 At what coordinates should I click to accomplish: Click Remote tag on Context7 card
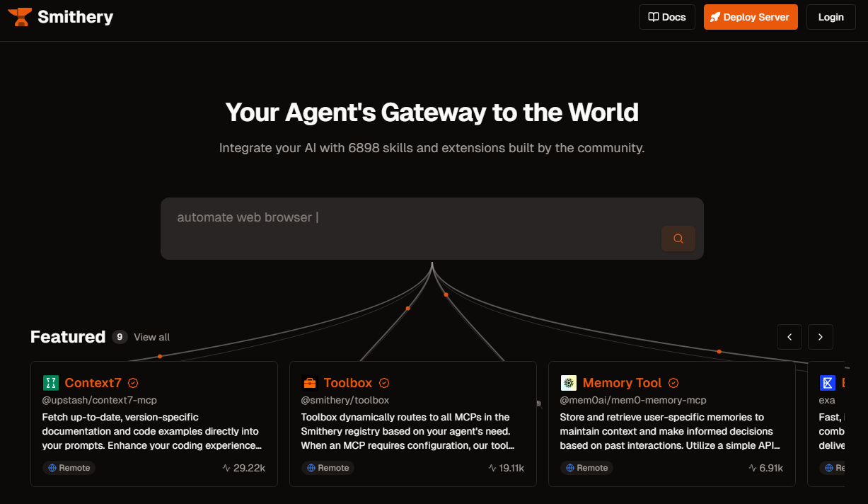69,468
